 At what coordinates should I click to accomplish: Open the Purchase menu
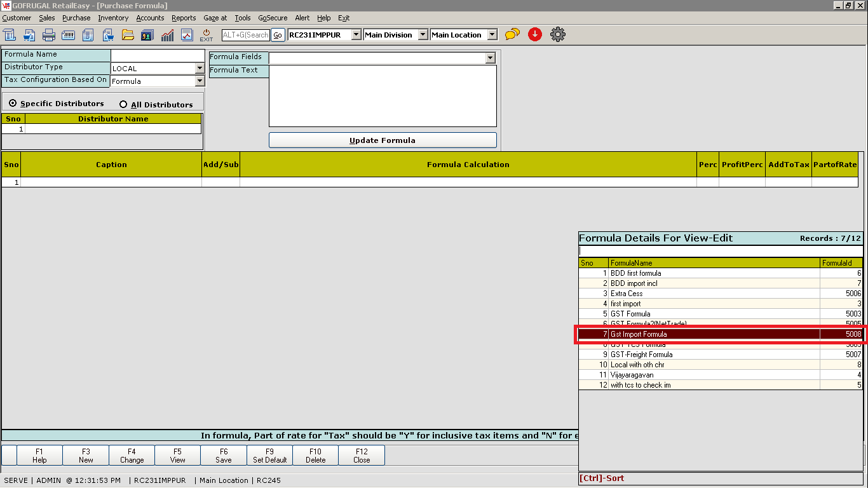pos(76,18)
